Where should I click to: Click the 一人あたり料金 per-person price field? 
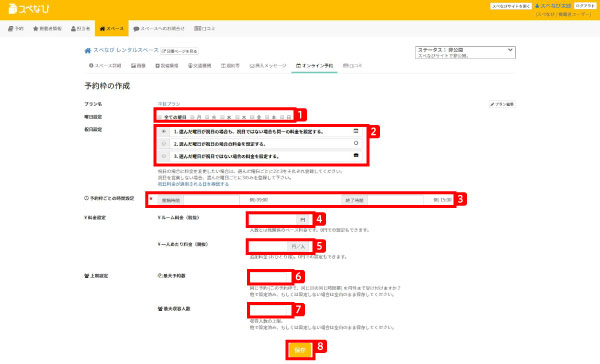[x=268, y=246]
